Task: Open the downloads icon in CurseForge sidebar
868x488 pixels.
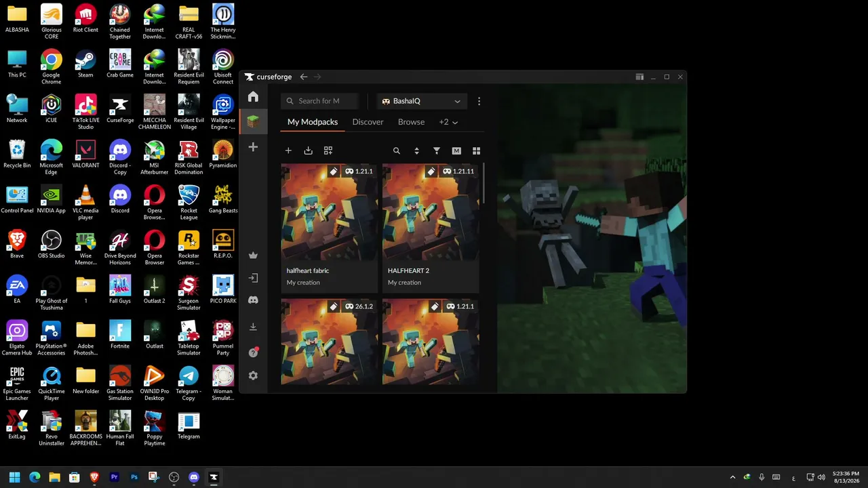Action: pyautogui.click(x=253, y=327)
